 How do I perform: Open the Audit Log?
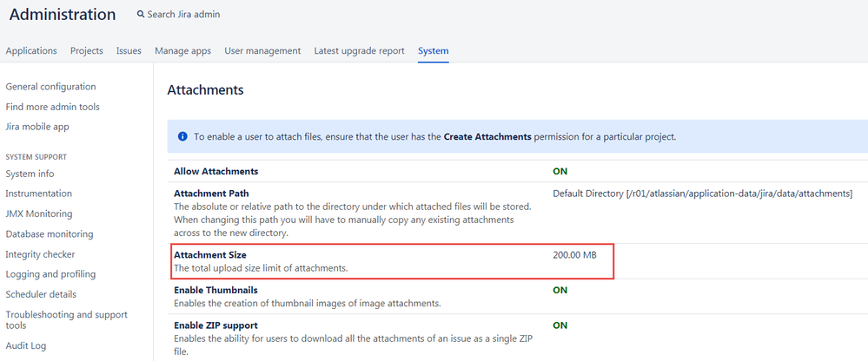(25, 346)
